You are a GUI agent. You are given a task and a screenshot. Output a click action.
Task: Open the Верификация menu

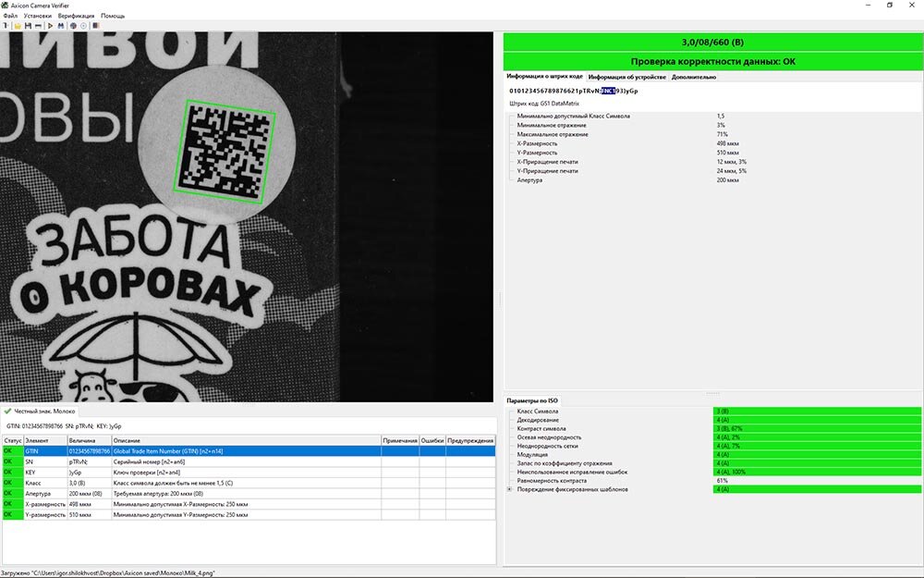[x=76, y=16]
